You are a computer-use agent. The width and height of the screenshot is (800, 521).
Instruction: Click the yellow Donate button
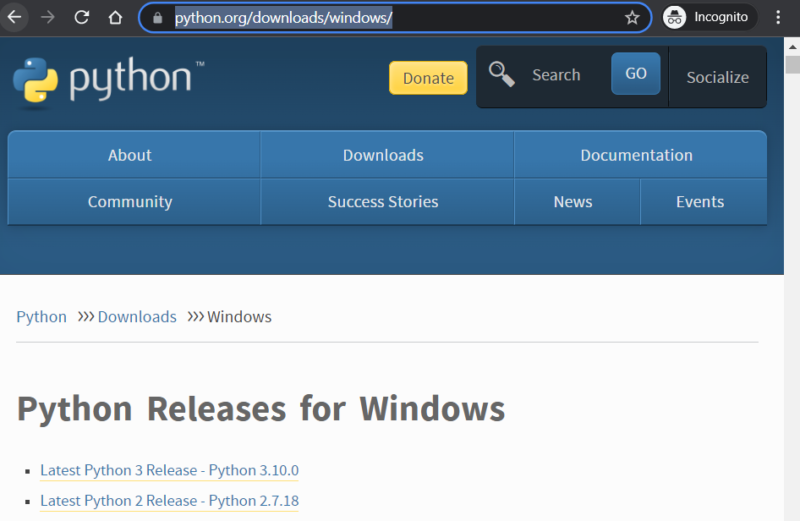[x=428, y=78]
